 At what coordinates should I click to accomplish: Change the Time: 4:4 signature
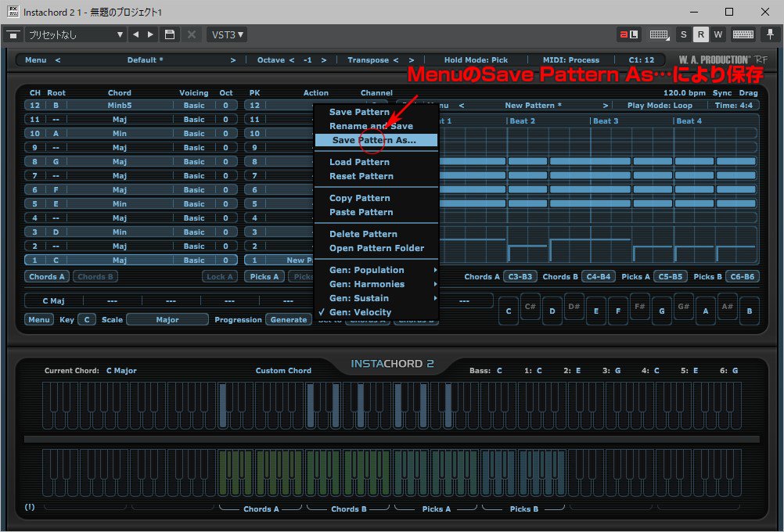click(733, 106)
